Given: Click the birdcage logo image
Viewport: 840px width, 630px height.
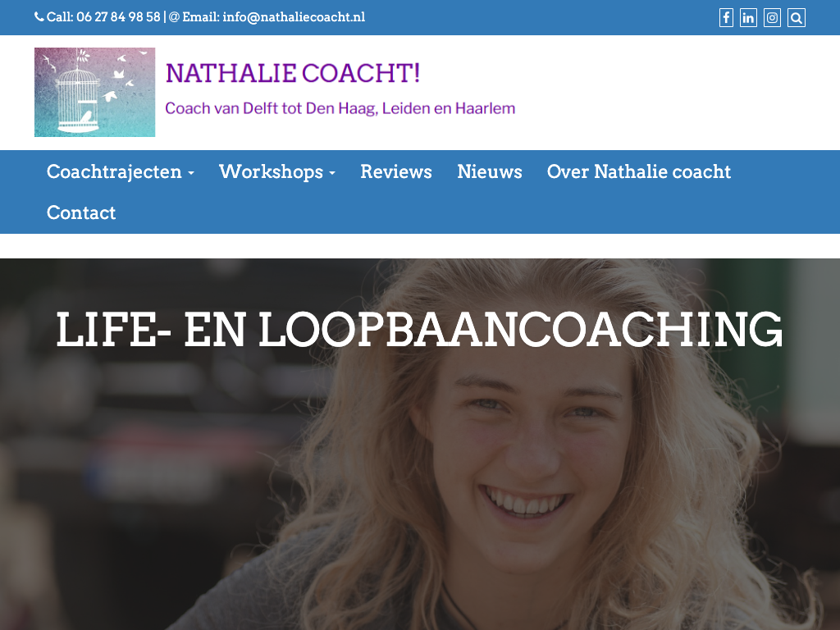Looking at the screenshot, I should point(95,92).
